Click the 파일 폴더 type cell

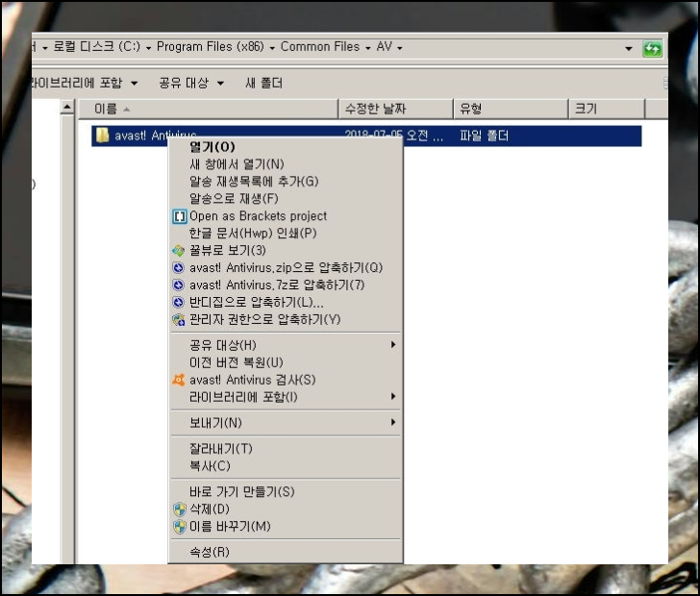point(485,136)
